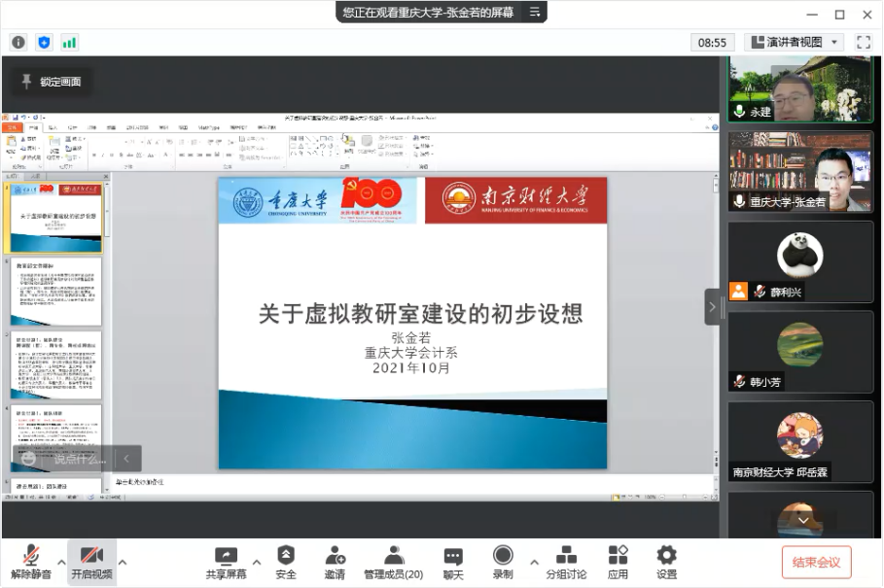The height and width of the screenshot is (588, 884).
Task: Enter full screen mode
Action: (x=863, y=42)
